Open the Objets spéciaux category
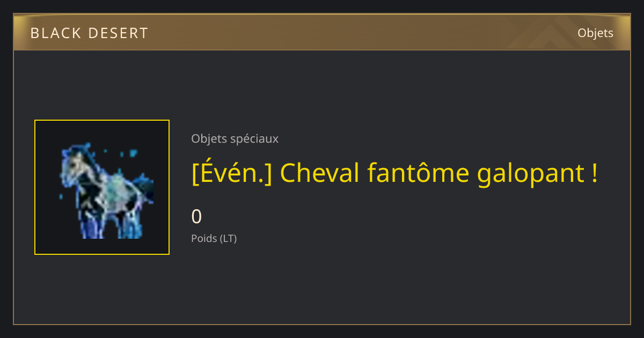The image size is (644, 338). [x=235, y=138]
